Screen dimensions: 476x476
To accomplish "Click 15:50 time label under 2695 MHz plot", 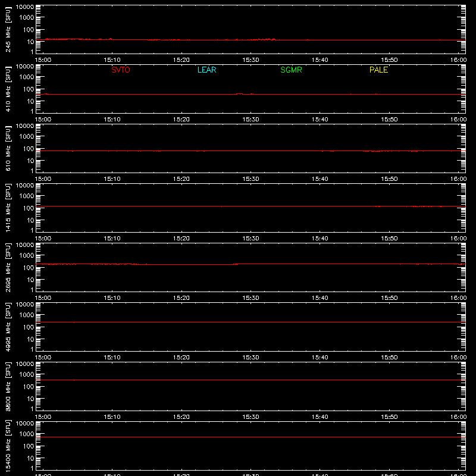I will pyautogui.click(x=389, y=298).
